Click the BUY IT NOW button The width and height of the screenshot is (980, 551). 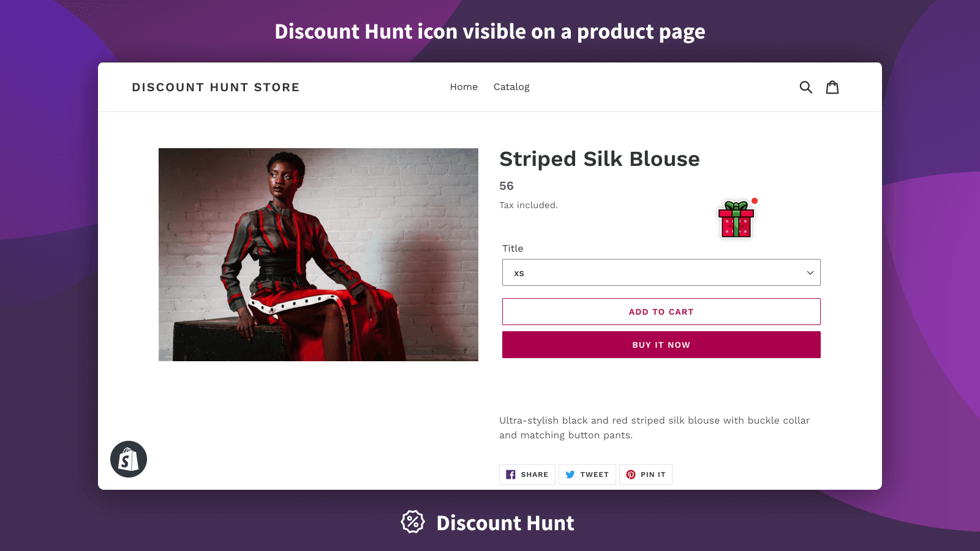[x=661, y=344]
